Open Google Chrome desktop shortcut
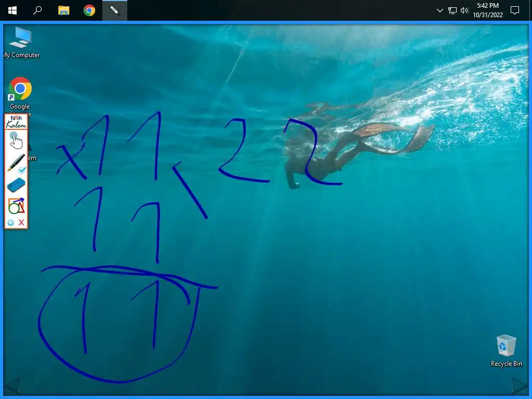 [x=20, y=94]
